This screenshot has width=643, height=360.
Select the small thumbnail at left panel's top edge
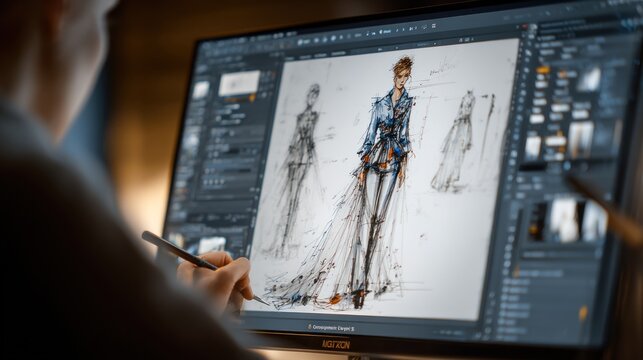pos(201,90)
